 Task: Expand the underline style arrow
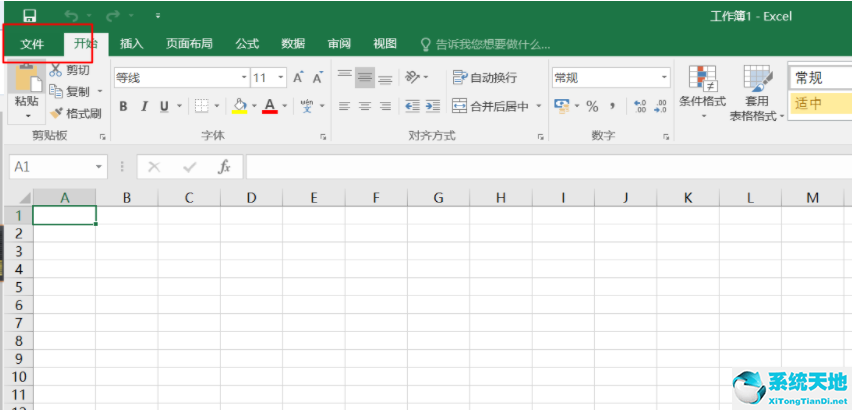(x=180, y=106)
